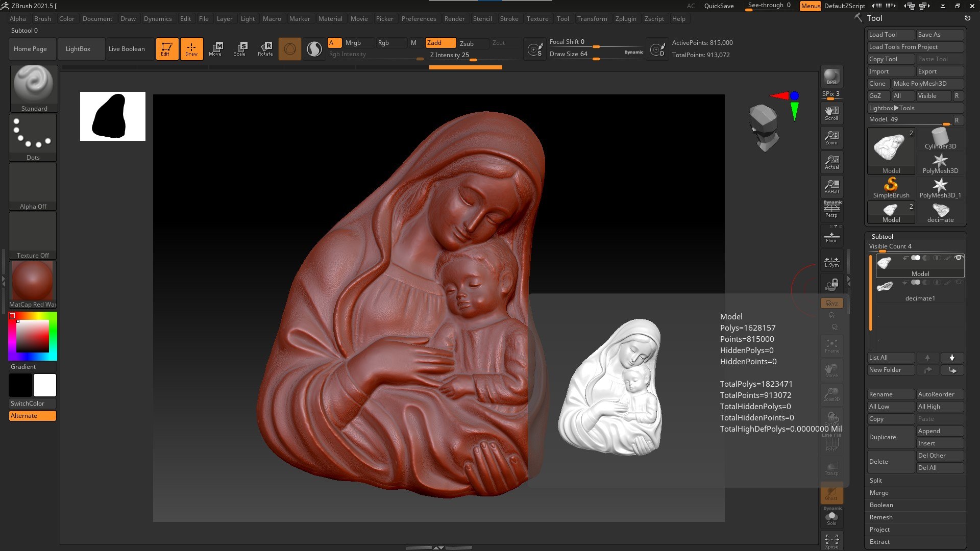
Task: Select the Rotate transform tool
Action: (x=265, y=49)
